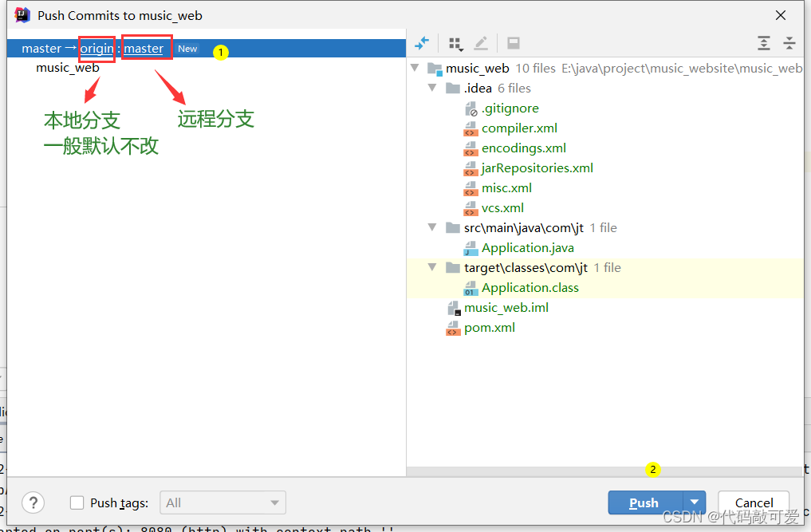Click the src\main\java\com\jt folder icon
Viewport: 811px width, 532px height.
(453, 227)
